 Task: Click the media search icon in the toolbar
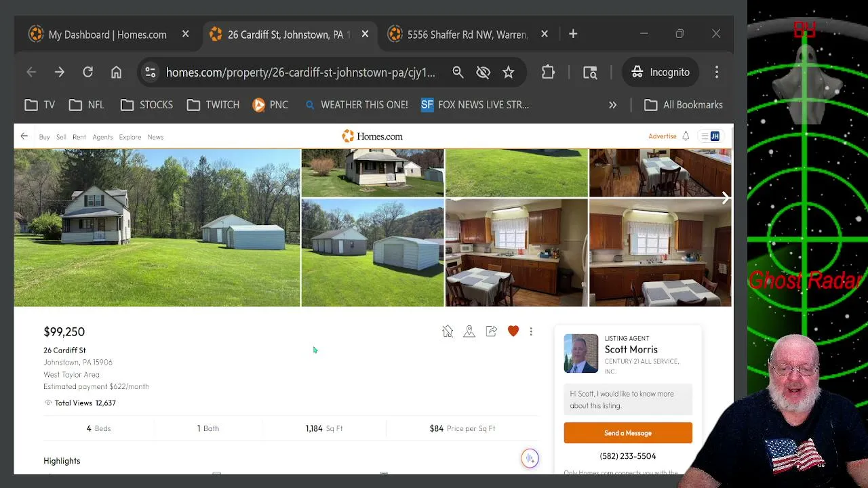[590, 72]
